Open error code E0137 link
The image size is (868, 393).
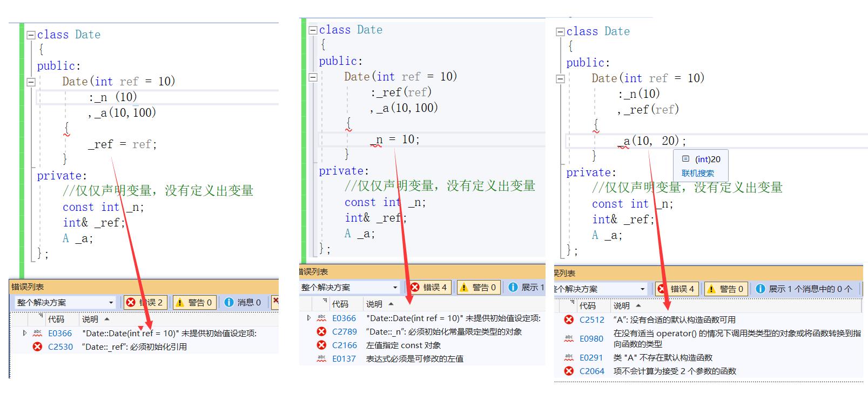pyautogui.click(x=344, y=358)
